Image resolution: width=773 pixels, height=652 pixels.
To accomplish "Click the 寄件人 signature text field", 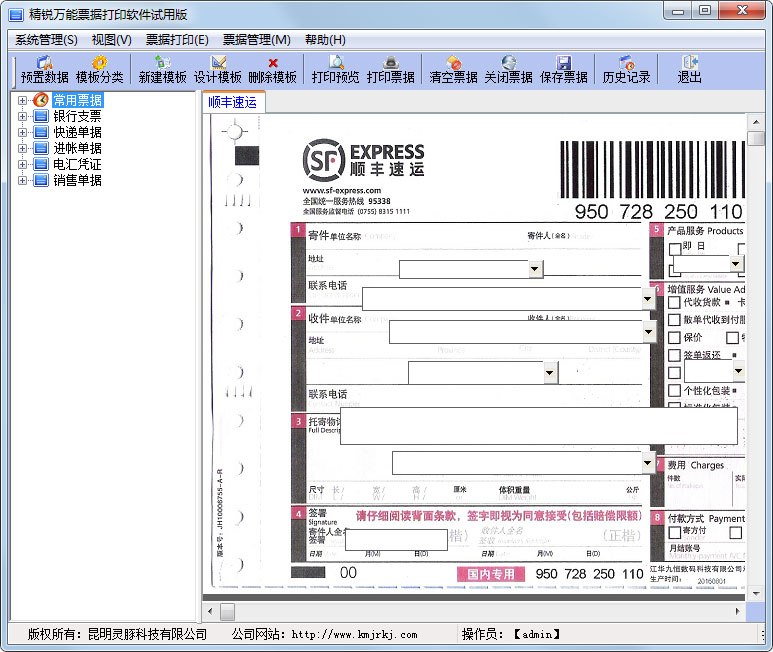I will click(x=396, y=540).
